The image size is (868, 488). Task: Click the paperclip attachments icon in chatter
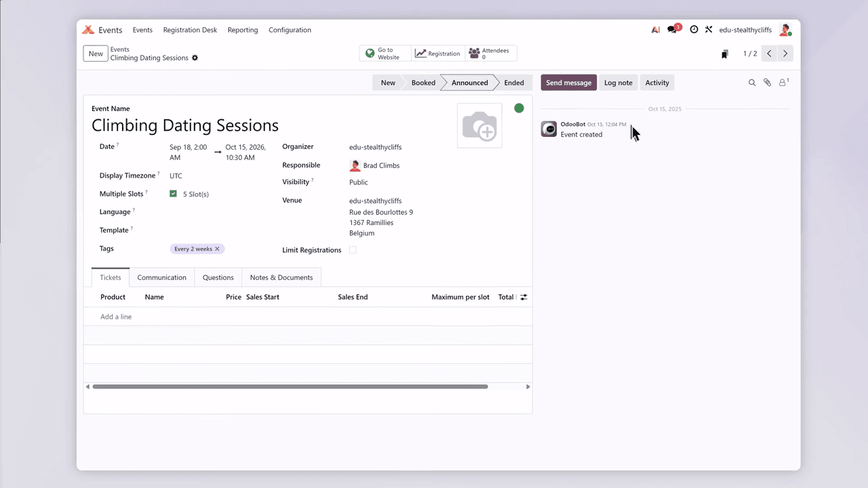(x=767, y=83)
